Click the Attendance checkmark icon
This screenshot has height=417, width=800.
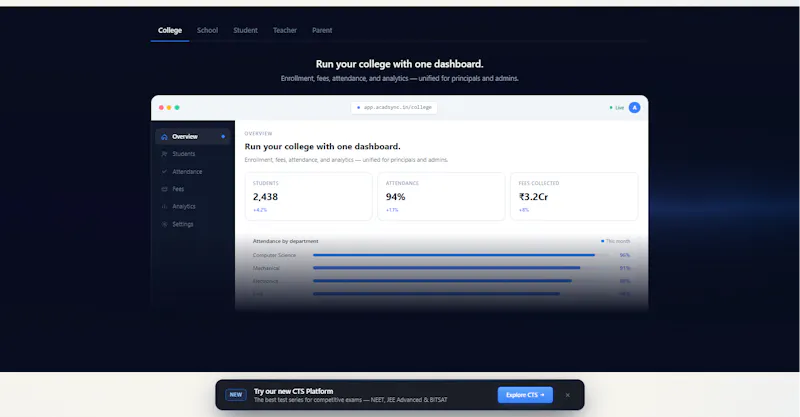(x=164, y=171)
